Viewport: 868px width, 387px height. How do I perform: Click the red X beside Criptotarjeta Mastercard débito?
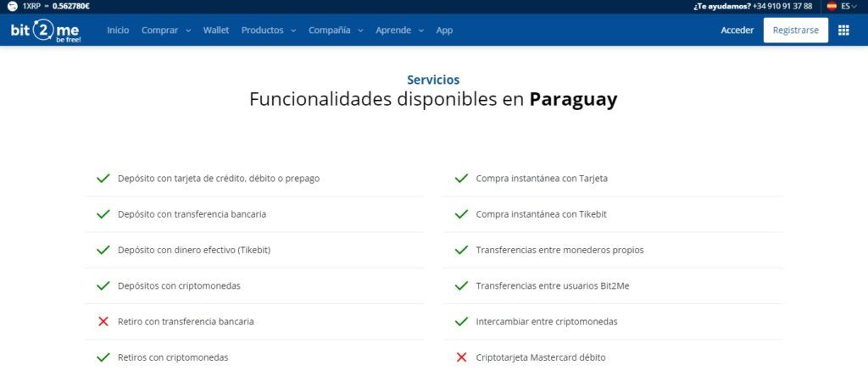461,357
